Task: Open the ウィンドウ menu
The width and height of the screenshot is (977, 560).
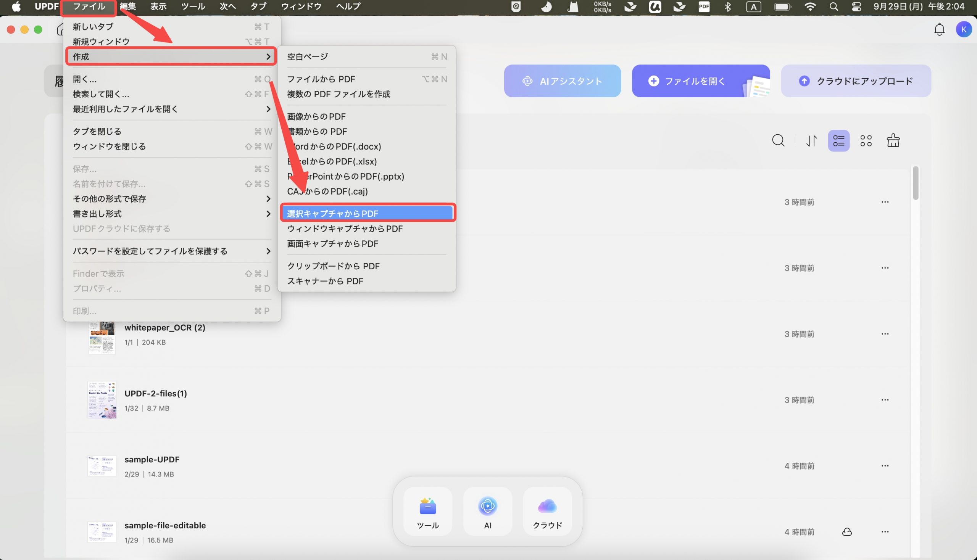Action: pyautogui.click(x=301, y=6)
